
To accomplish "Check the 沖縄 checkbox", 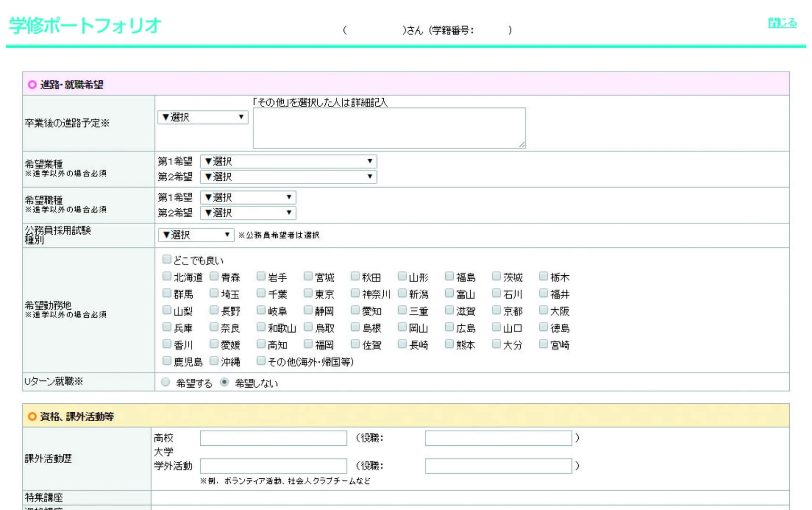I will point(214,361).
